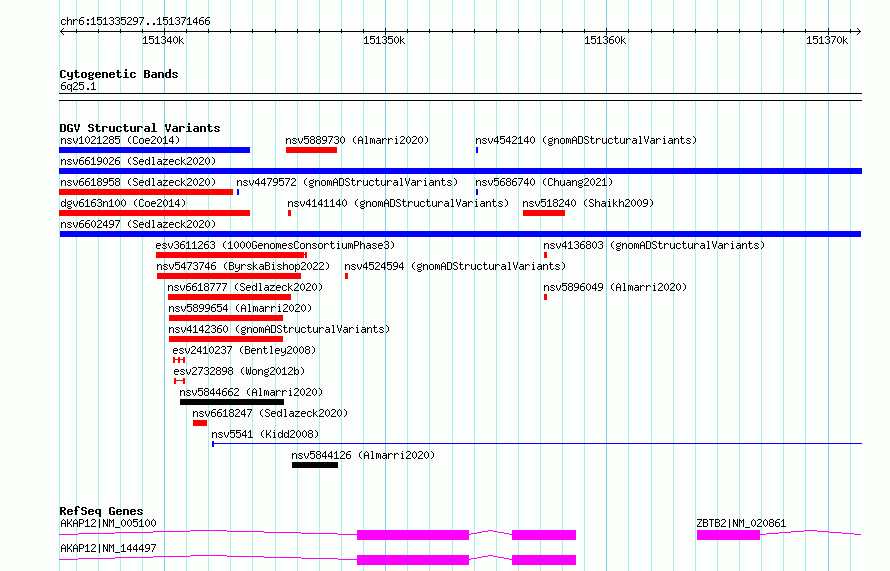Click the nsv5686740 (Chuang2021) label
890x571 pixels.
(x=544, y=182)
